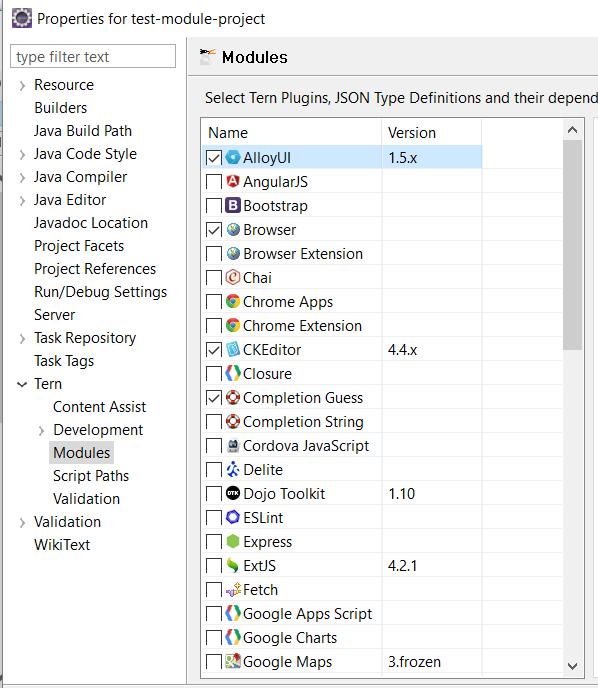Open the Task Tags page
598x688 pixels.
pos(64,361)
